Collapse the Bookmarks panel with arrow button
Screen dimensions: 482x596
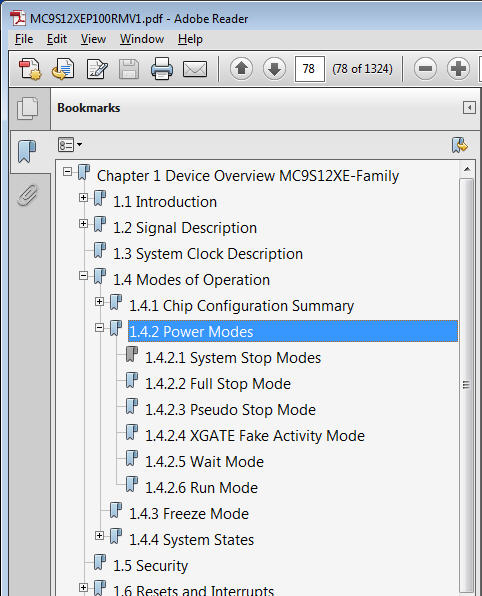pos(469,108)
